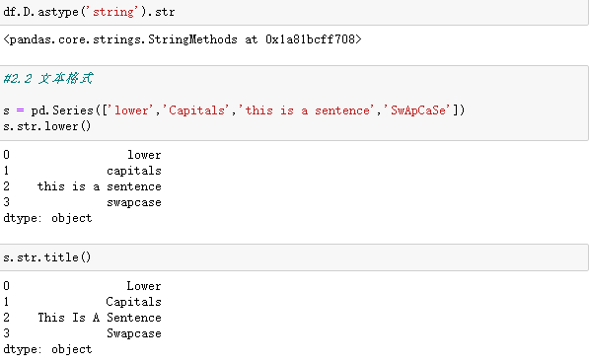This screenshot has width=589, height=364.
Task: Click the s.str.title() code cell
Action: click(x=294, y=257)
